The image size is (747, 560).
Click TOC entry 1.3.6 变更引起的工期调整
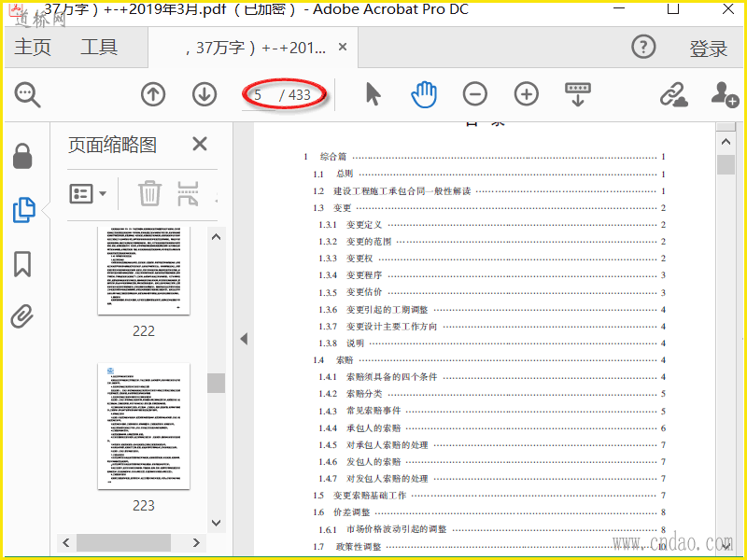coord(492,310)
